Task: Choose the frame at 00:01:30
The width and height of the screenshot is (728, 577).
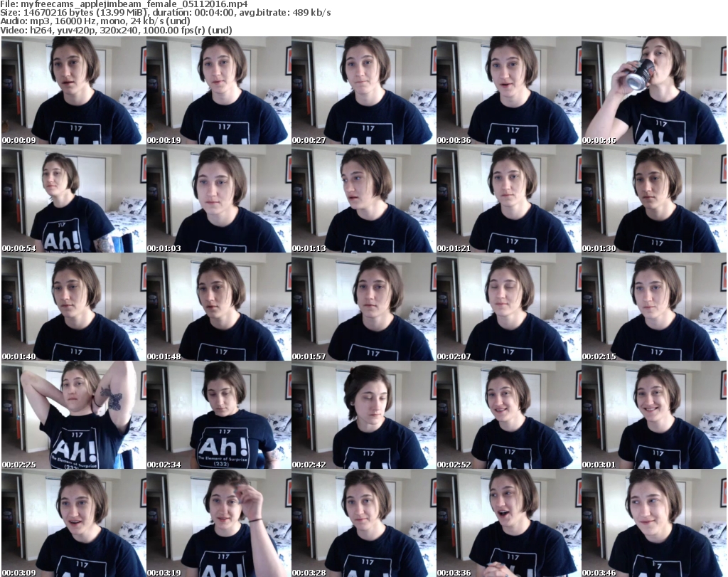Action: (x=654, y=198)
